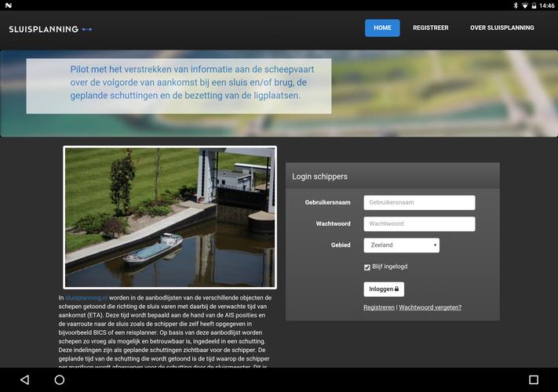Open the sluisplanning.nl link in the text
The width and height of the screenshot is (558, 392).
87,298
